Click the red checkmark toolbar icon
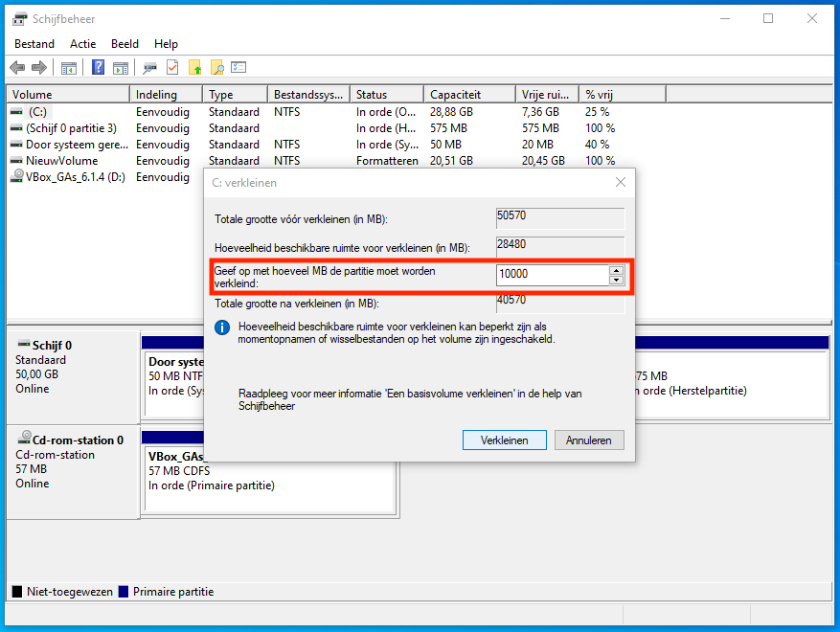Screen dimensions: 840x632 coord(172,68)
